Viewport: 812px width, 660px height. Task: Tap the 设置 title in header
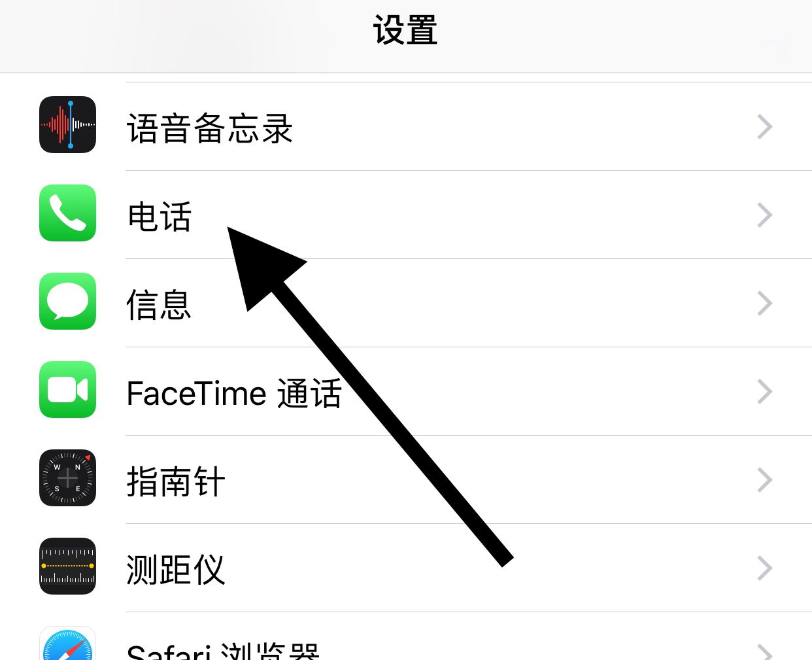tap(405, 29)
